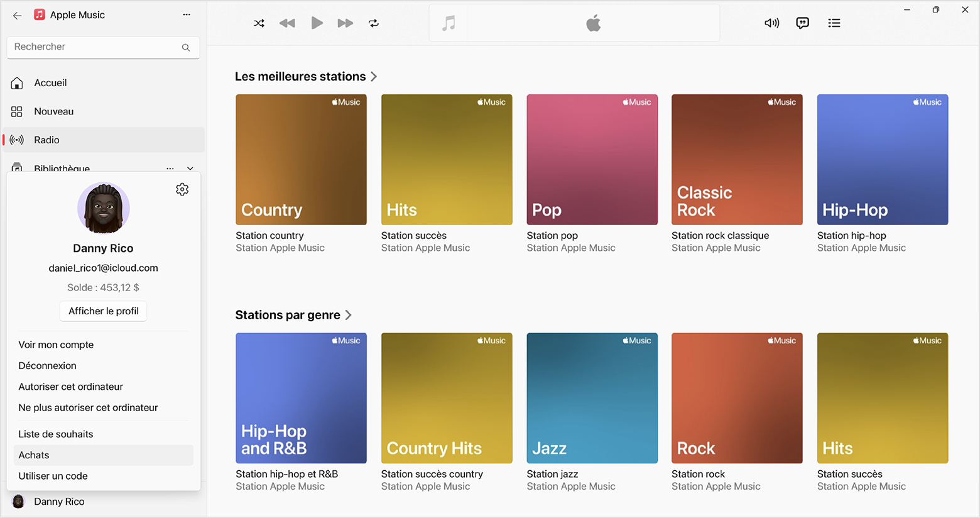Collapse the Bibliothèque section chevron
980x518 pixels.
coord(190,168)
